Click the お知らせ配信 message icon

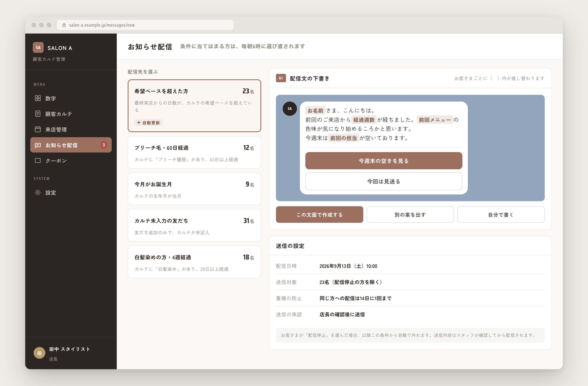[x=37, y=145]
